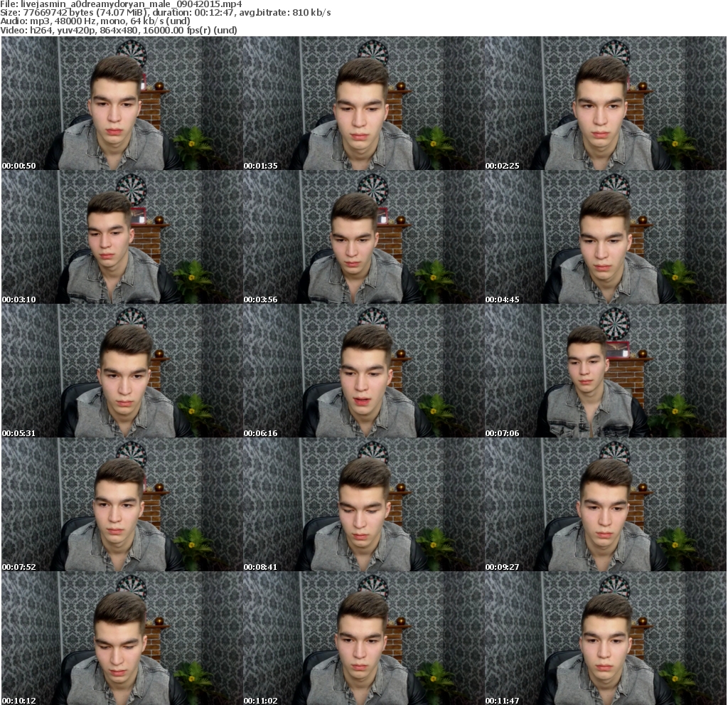Select the thumbnail frame at 00:03:10

(122, 237)
